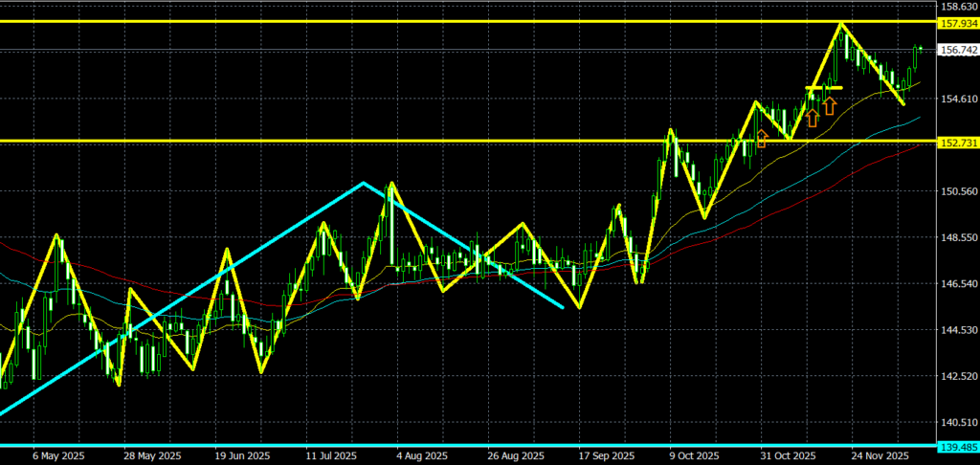The image size is (980, 465).
Task: Click the leftmost orange up arrow
Action: 762,139
